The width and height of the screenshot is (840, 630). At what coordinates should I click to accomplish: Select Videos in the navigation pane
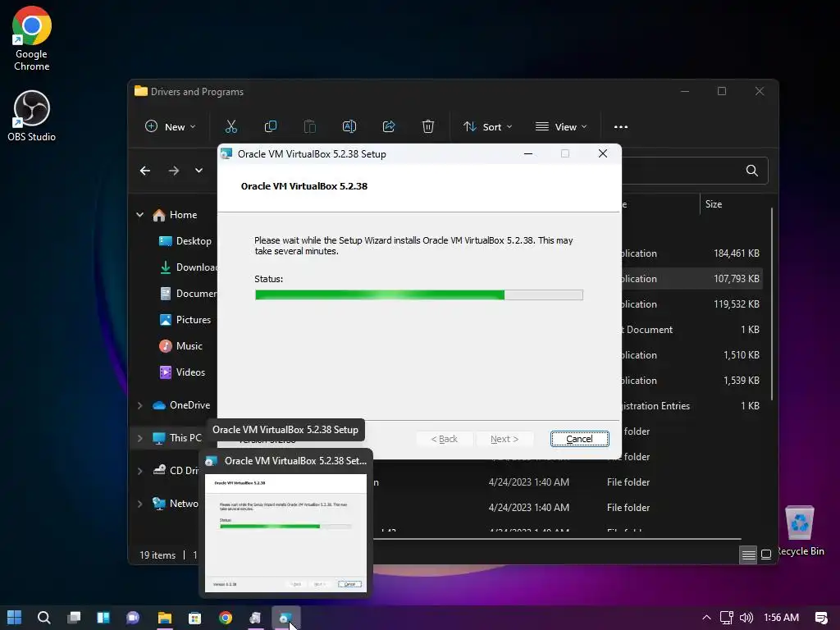pos(183,372)
